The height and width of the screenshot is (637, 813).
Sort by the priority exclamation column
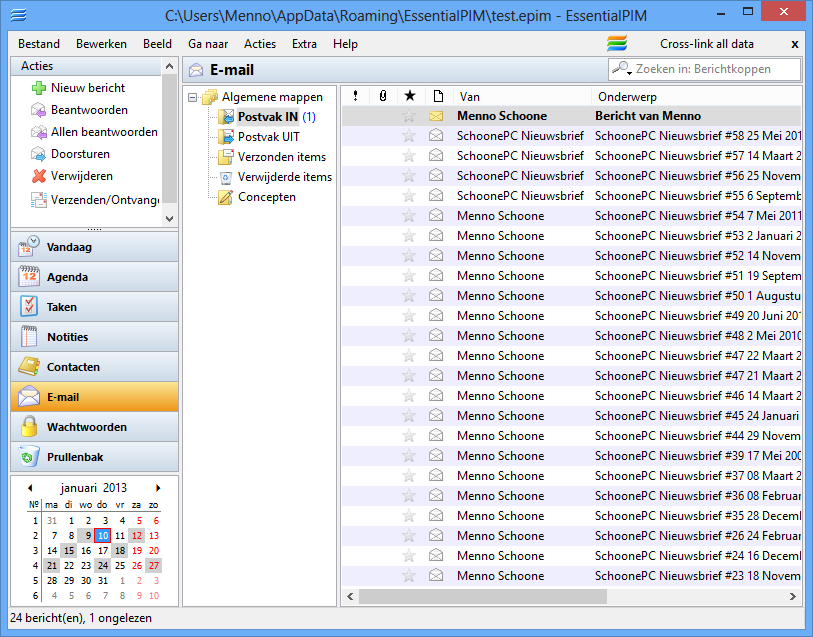pyautogui.click(x=355, y=96)
